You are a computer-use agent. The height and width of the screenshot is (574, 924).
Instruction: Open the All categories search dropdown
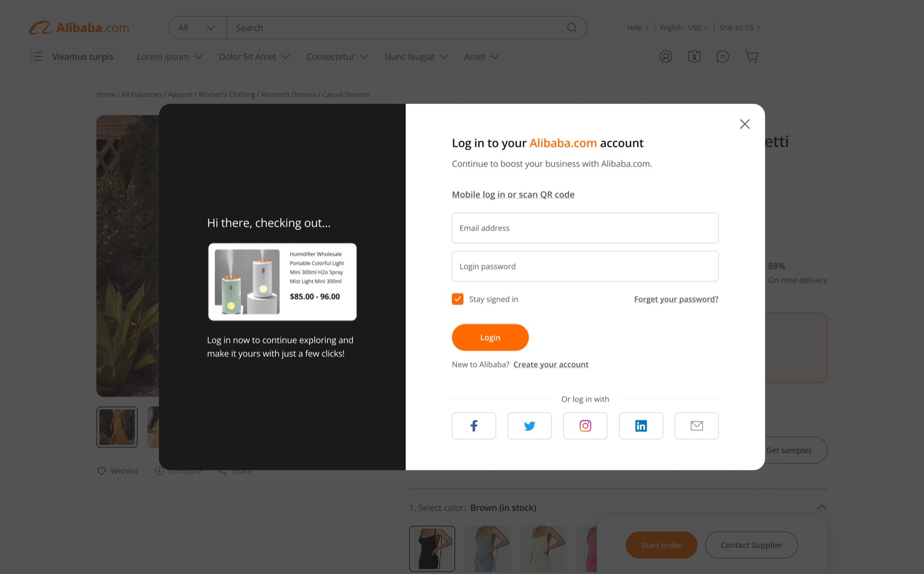coord(198,28)
